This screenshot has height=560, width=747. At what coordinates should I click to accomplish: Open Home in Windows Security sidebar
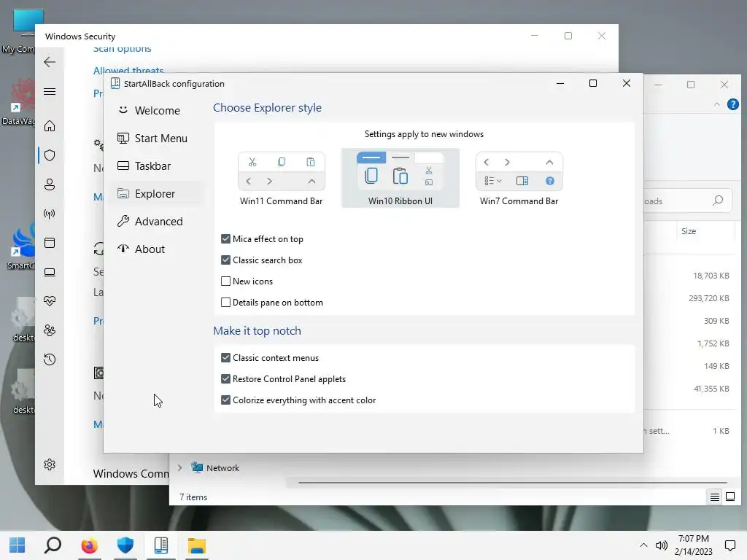(x=50, y=125)
